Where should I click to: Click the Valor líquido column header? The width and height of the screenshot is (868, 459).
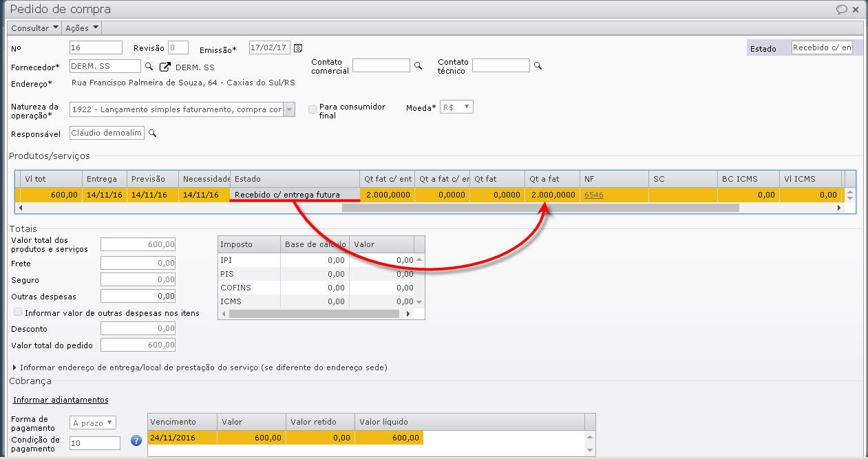[x=469, y=422]
